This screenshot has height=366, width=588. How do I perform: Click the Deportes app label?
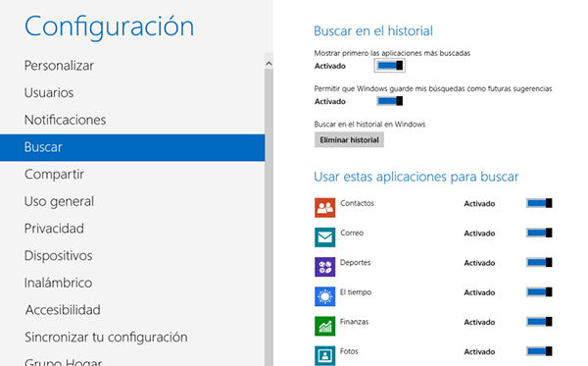pyautogui.click(x=355, y=262)
